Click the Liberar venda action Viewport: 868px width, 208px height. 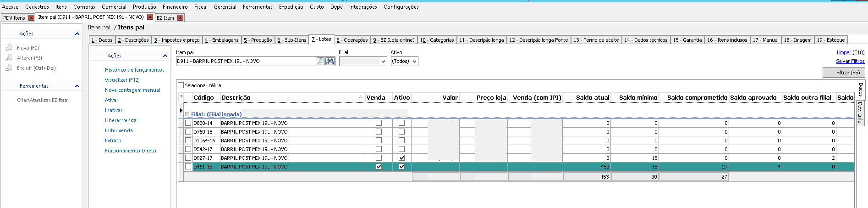121,120
